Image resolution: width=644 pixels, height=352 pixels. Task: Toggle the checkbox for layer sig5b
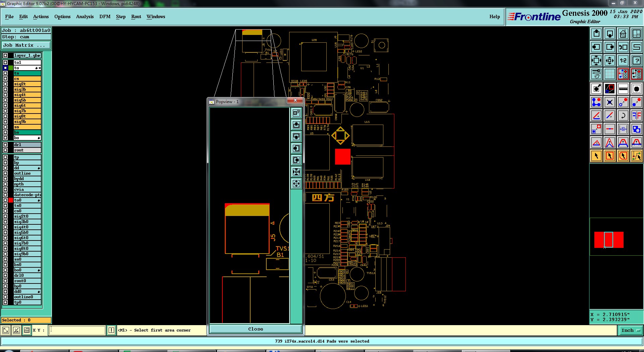(5, 100)
